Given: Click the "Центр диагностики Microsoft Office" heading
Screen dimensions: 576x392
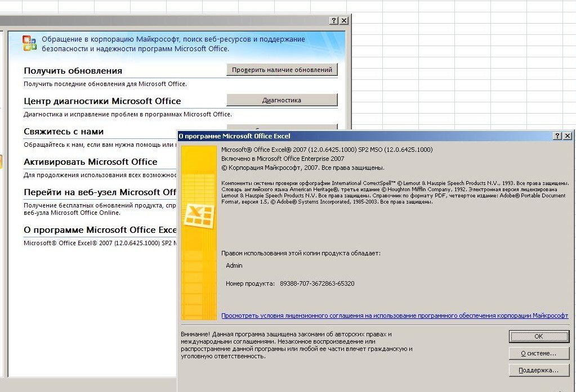Looking at the screenshot, I should [x=102, y=101].
